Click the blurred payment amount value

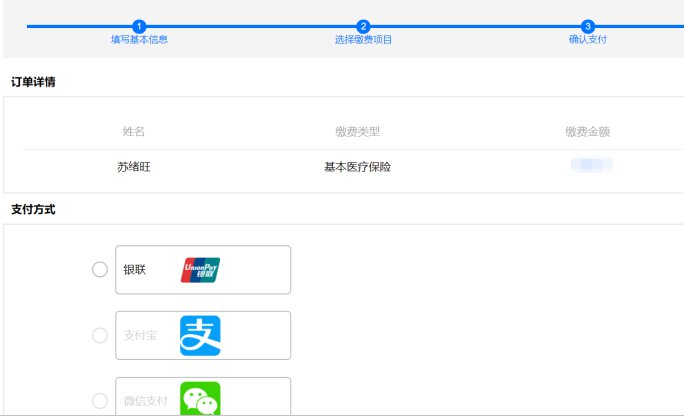[591, 165]
